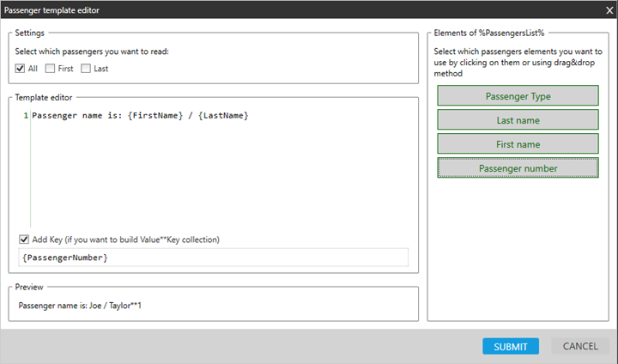Click CANCEL to discard the template
Viewport: 618px width, 364px height.
click(x=579, y=346)
